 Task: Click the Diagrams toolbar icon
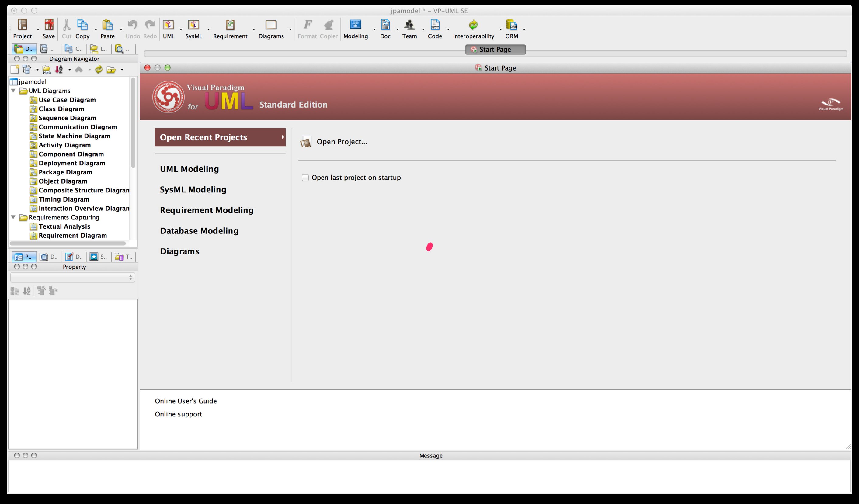(271, 25)
